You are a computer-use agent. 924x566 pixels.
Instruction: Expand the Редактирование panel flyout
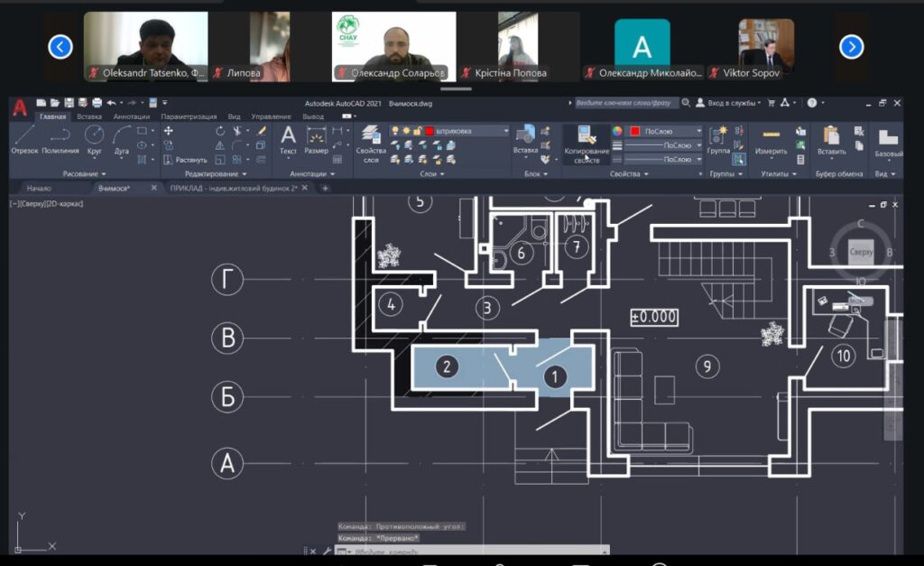coord(217,173)
